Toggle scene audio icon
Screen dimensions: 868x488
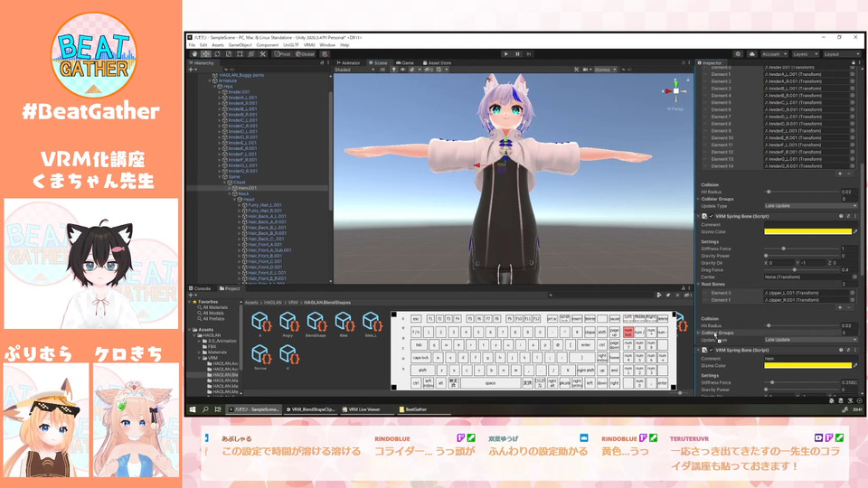(402, 70)
